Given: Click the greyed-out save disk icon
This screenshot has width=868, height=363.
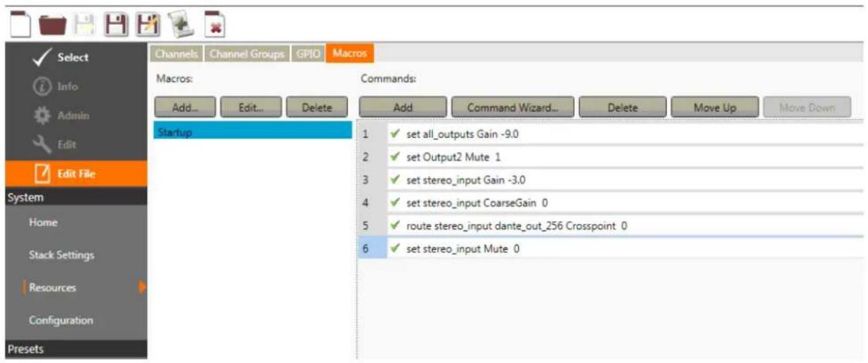Looking at the screenshot, I should click(x=83, y=25).
